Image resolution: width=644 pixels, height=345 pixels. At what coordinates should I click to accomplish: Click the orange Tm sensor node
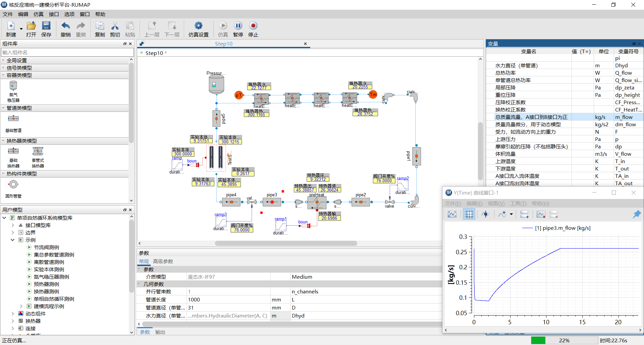[373, 94]
